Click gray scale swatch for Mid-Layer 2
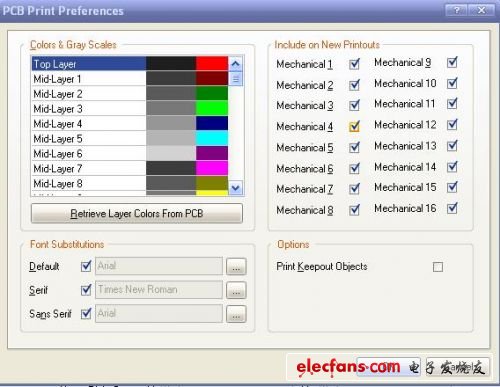The height and width of the screenshot is (387, 500). [x=171, y=94]
